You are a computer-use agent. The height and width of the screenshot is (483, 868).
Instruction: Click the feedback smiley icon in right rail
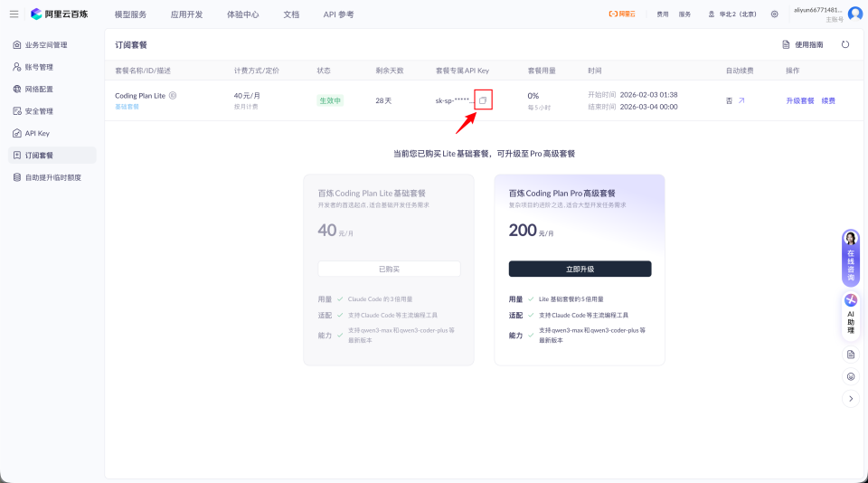pos(851,376)
